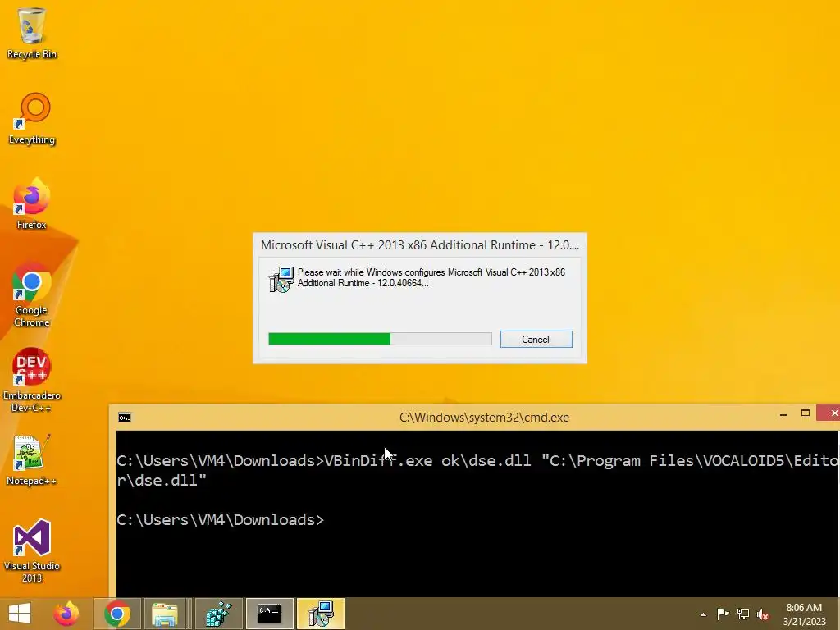Click the cmd.exe window title text
Viewport: 840px width, 630px height.
point(484,418)
